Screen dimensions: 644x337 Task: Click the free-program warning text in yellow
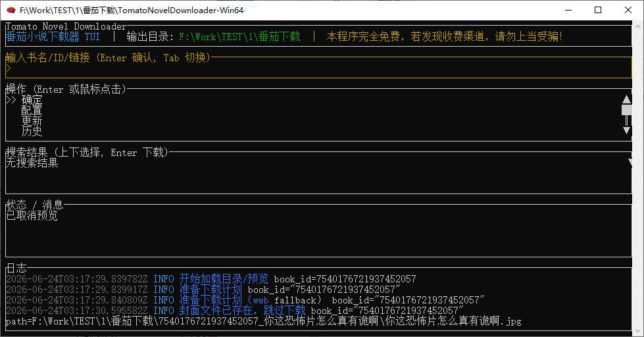[x=445, y=37]
